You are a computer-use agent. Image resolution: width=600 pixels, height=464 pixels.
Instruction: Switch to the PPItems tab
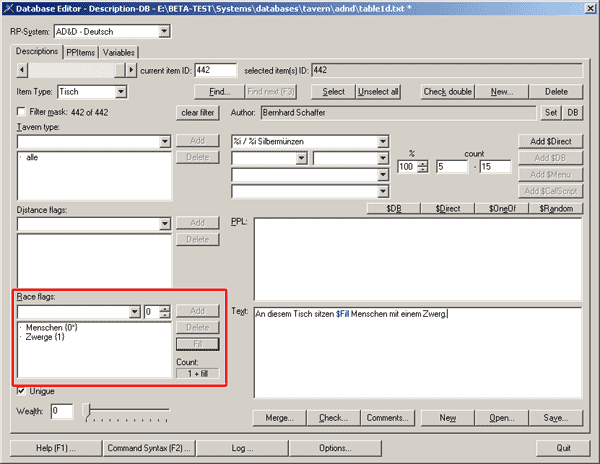click(x=80, y=52)
